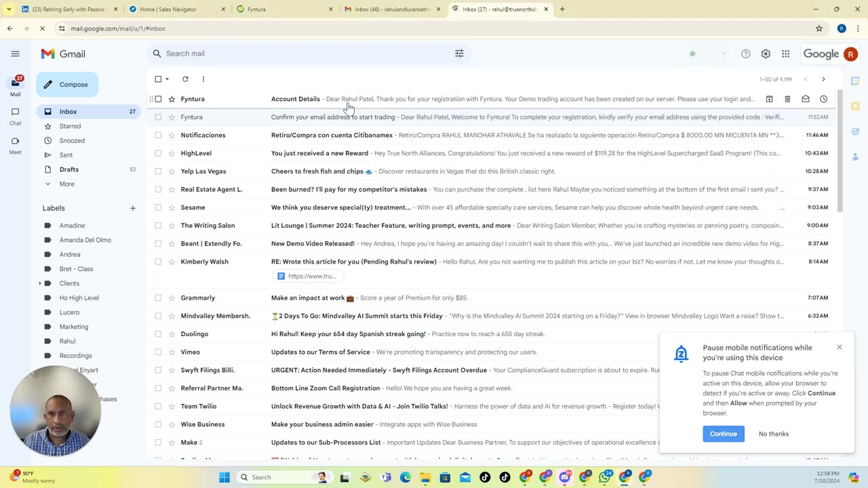Open the Ho High Level label
Image resolution: width=868 pixels, height=488 pixels.
pos(79,298)
